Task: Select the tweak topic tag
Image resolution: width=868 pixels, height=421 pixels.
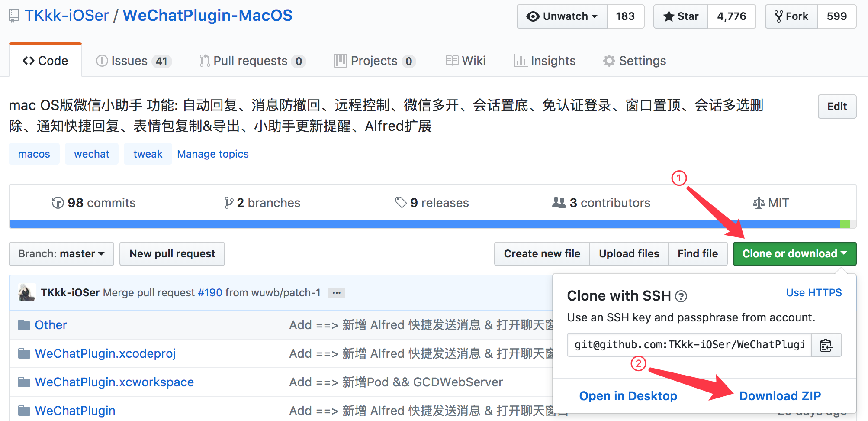Action: pos(148,154)
